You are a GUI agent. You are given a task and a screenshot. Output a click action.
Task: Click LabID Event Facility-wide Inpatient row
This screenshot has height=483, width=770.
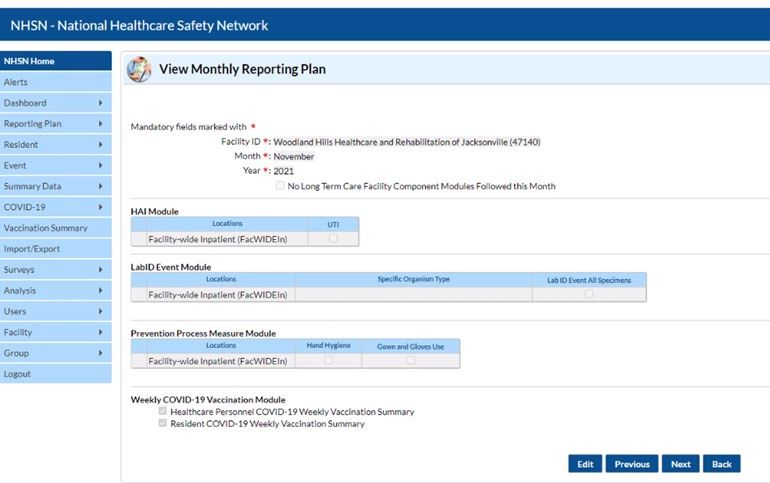(x=388, y=295)
